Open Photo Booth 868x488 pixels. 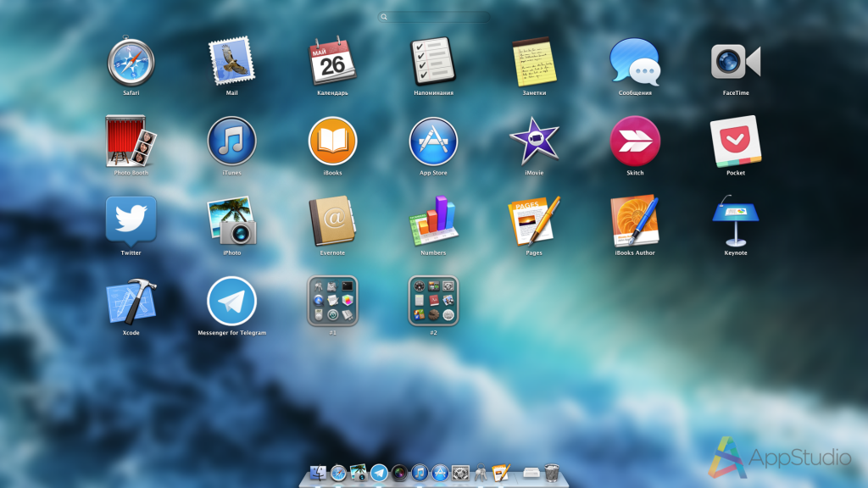click(x=131, y=141)
